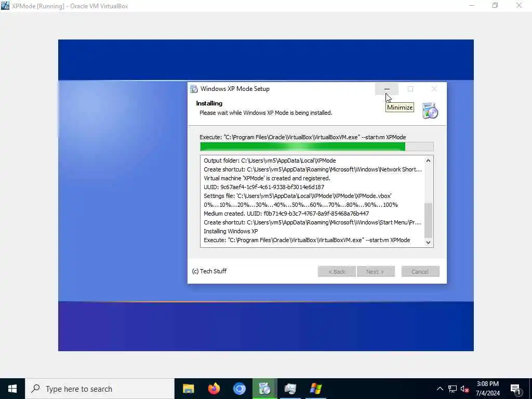Image resolution: width=532 pixels, height=399 pixels.
Task: Click the Windows XP flag taskbar icon
Action: pyautogui.click(x=315, y=389)
